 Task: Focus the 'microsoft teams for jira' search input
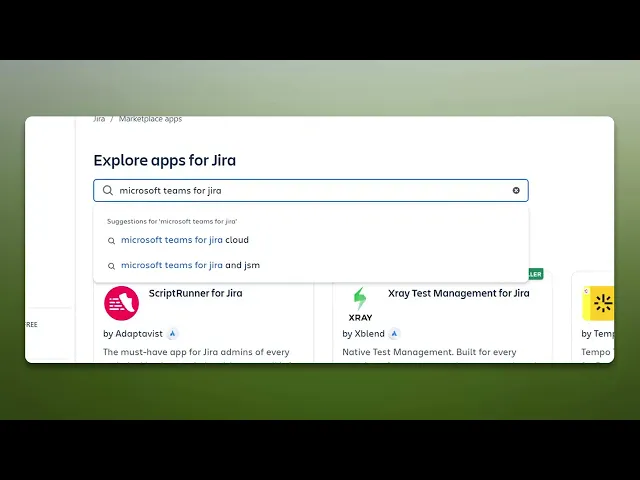tap(311, 191)
